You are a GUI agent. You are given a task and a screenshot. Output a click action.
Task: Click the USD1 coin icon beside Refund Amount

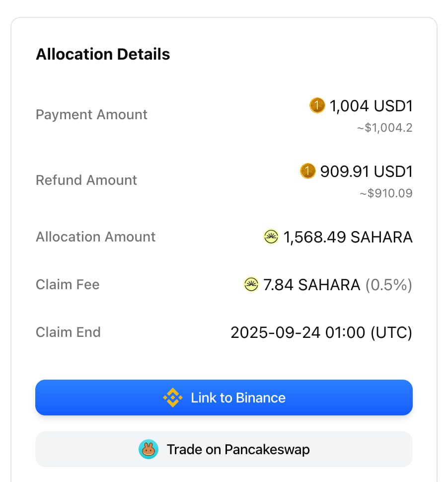[x=307, y=171]
